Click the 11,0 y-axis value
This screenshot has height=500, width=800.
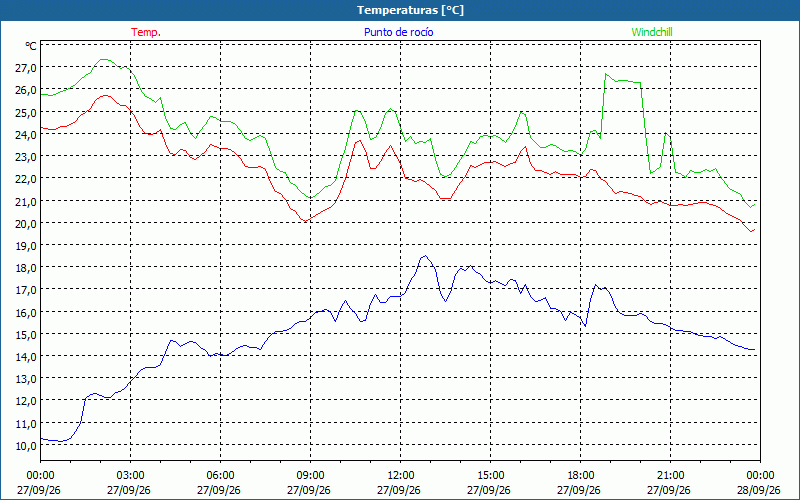(26, 423)
